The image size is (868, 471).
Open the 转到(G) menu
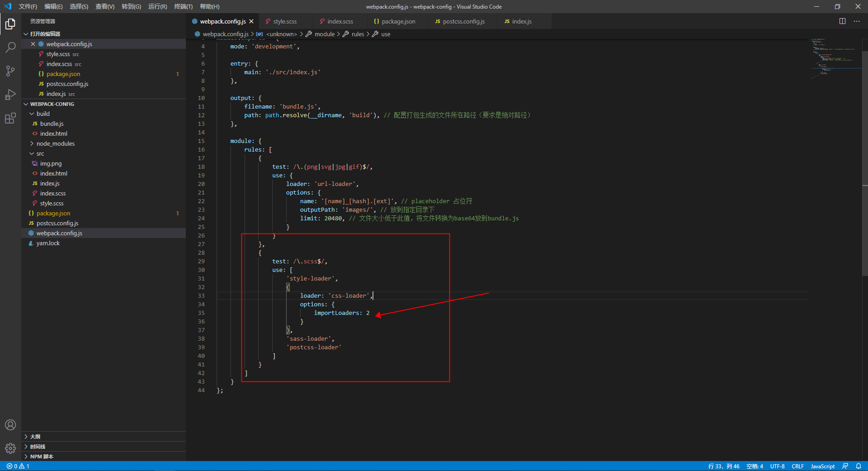coord(131,6)
